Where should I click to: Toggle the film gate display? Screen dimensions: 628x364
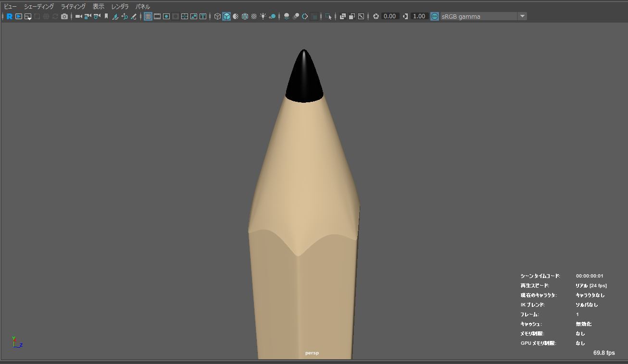click(x=157, y=16)
